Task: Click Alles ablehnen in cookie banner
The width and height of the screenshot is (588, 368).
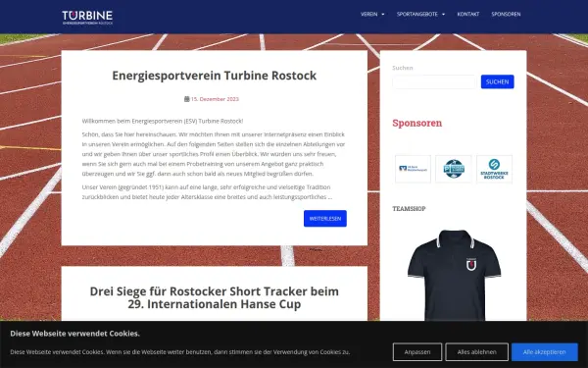Action: coord(476,352)
